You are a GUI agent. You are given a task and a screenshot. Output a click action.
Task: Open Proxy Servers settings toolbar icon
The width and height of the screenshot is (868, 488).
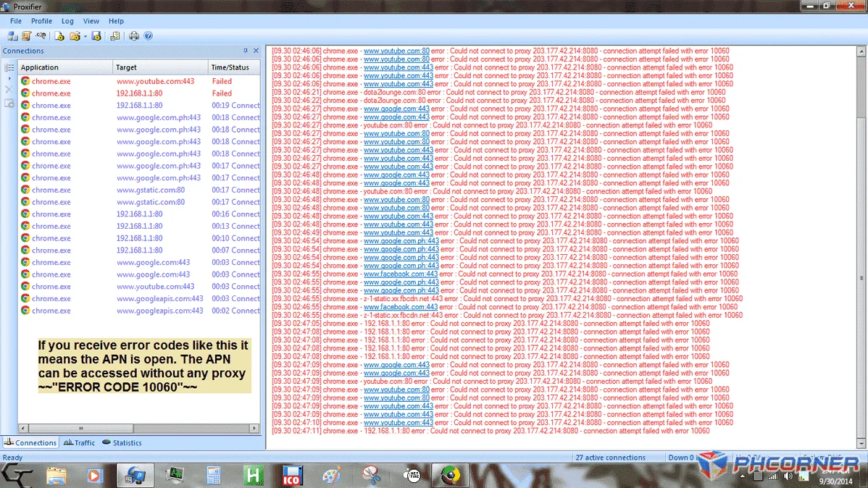click(x=12, y=36)
